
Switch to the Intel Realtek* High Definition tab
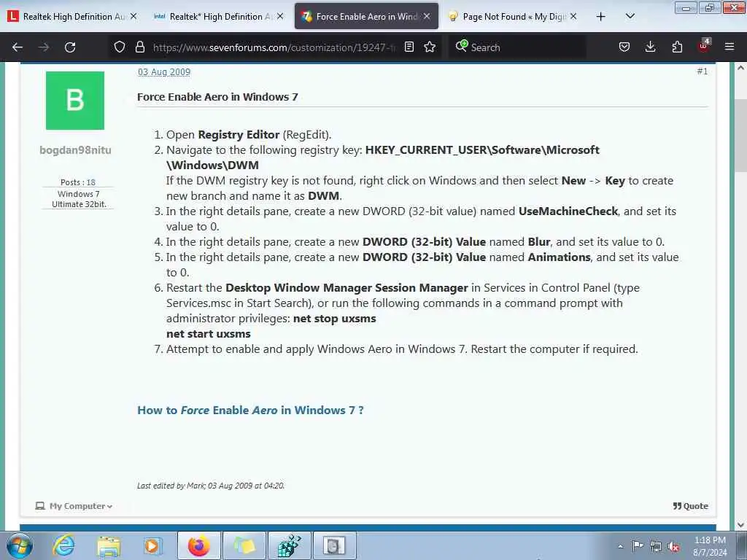(x=219, y=16)
